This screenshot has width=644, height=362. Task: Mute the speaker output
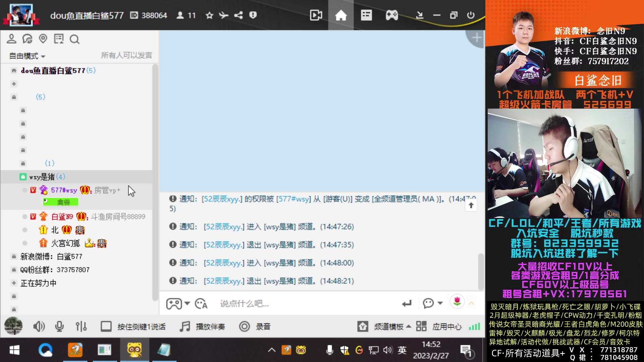pos(39,326)
